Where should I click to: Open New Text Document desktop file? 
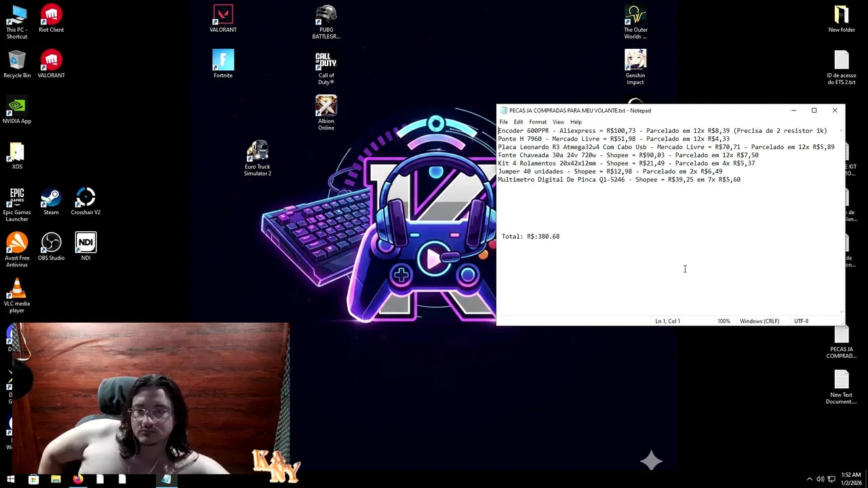point(842,388)
